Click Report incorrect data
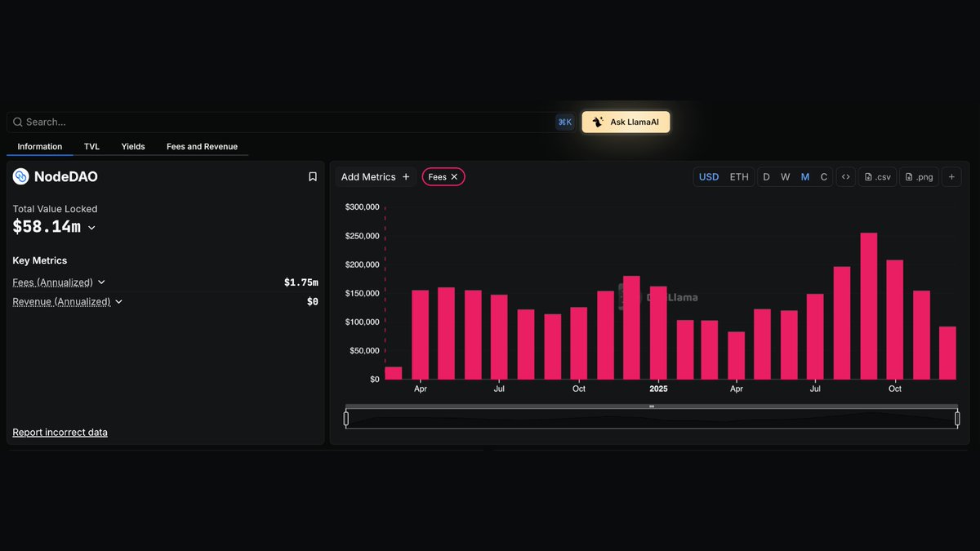 click(60, 432)
